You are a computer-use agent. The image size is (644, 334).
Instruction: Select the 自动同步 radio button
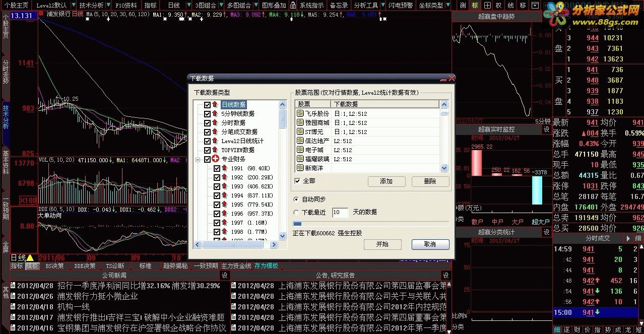296,199
